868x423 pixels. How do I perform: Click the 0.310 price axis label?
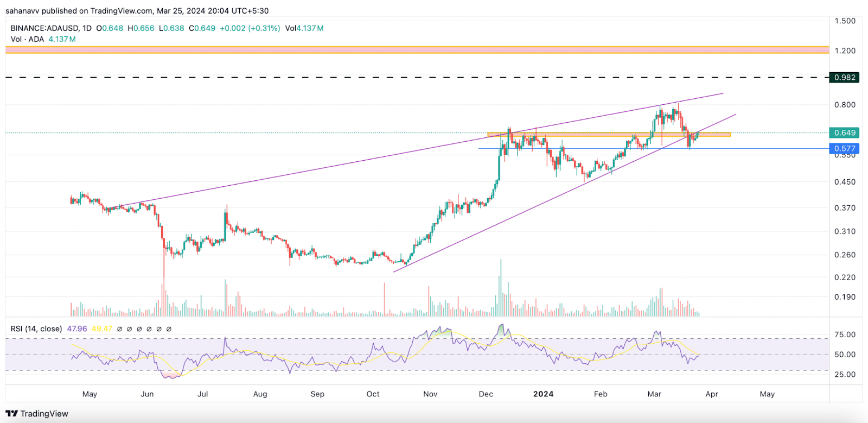pyautogui.click(x=845, y=231)
